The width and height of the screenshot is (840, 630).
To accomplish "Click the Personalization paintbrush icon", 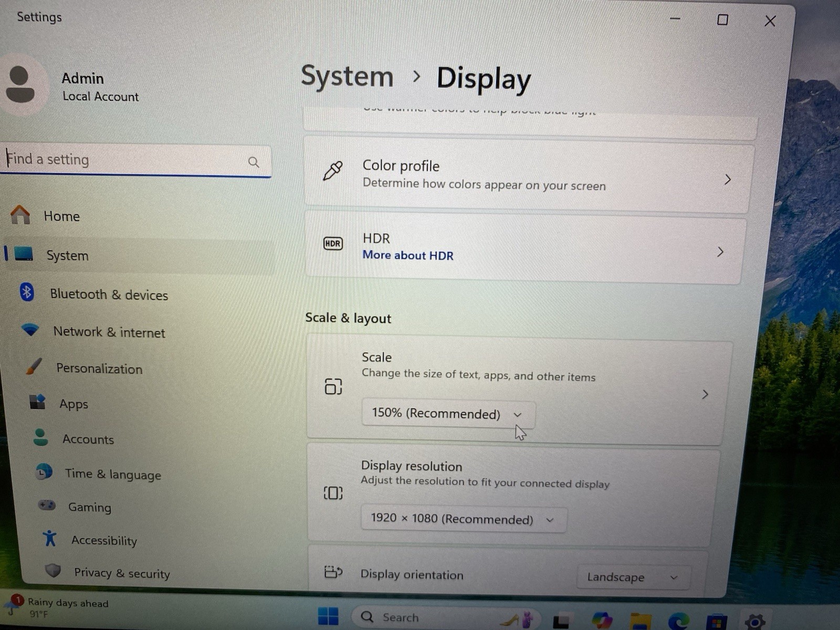I will (x=34, y=366).
